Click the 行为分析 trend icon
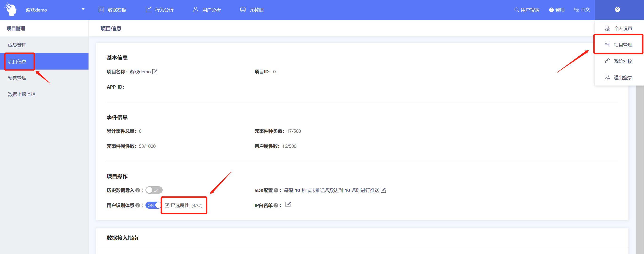 [149, 9]
